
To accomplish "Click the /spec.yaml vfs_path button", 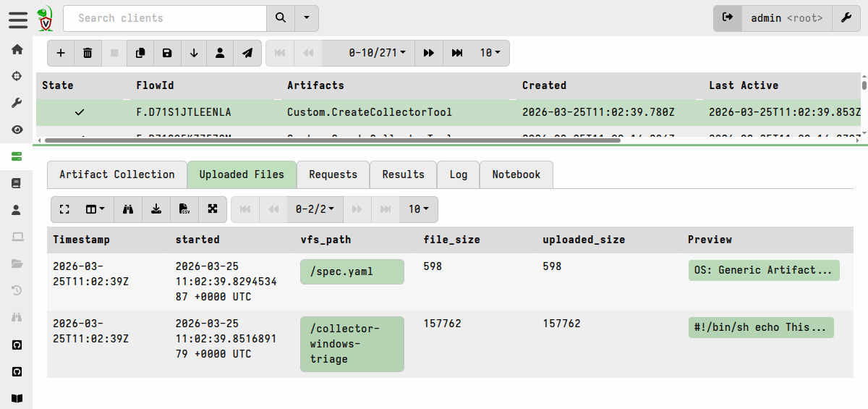I will 352,271.
